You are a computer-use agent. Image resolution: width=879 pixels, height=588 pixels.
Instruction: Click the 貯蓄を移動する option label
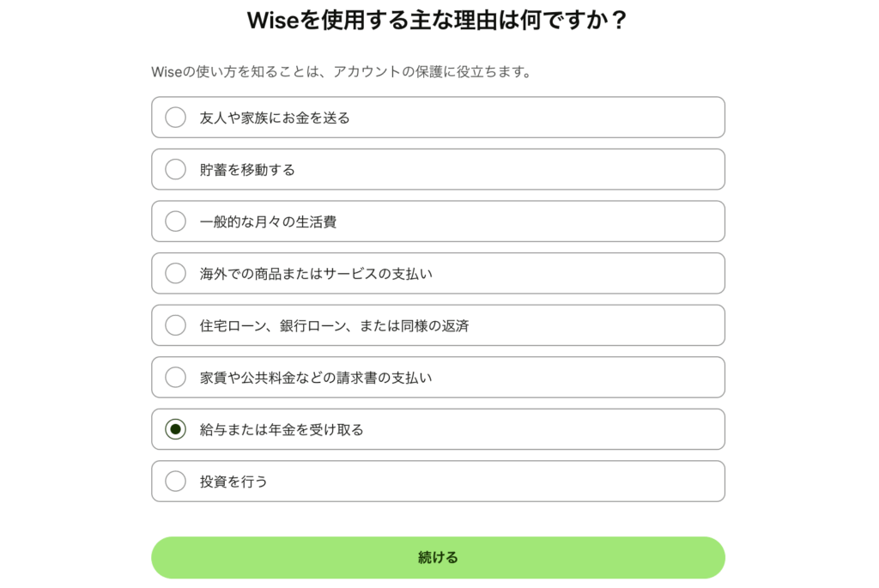pos(247,170)
